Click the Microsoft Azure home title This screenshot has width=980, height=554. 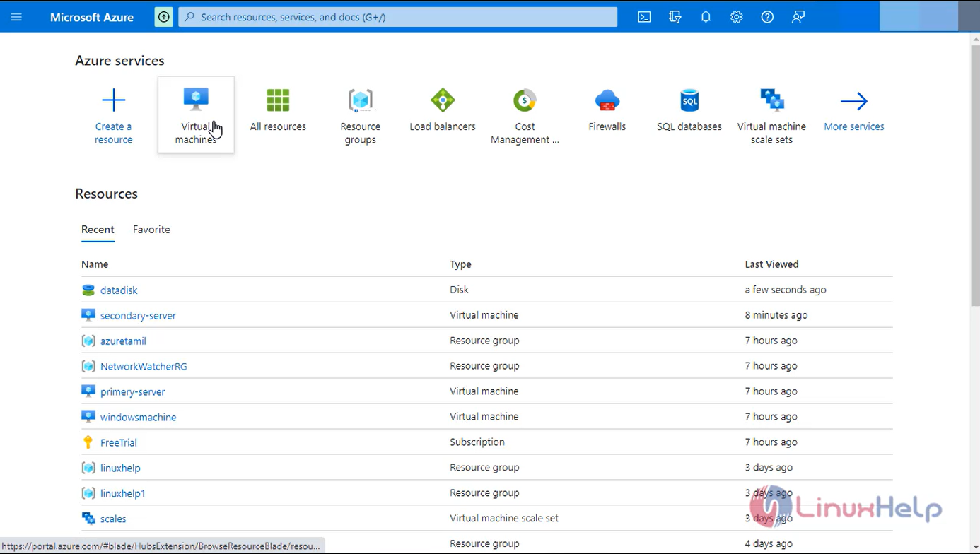coord(92,17)
